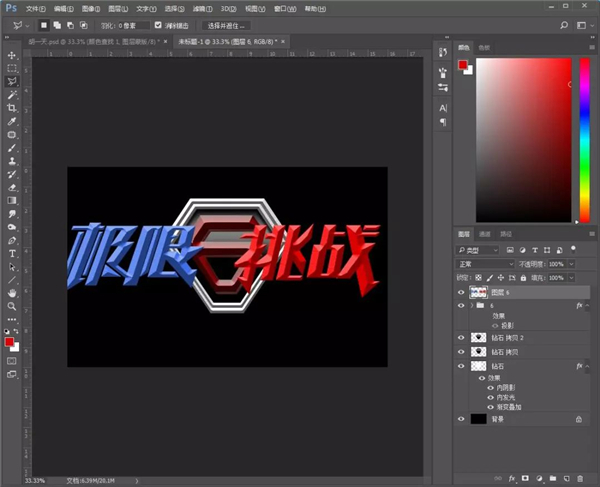The image size is (600, 487).
Task: Select the Crop tool
Action: (x=12, y=108)
